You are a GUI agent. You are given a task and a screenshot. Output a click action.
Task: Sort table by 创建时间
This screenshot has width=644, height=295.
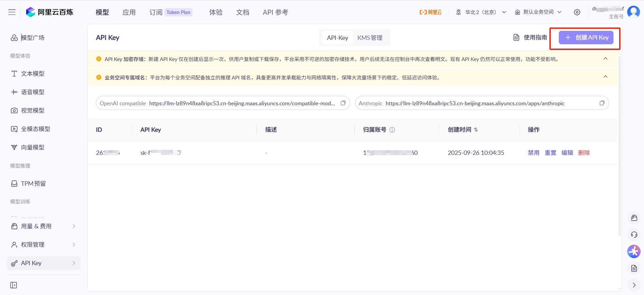pyautogui.click(x=476, y=130)
